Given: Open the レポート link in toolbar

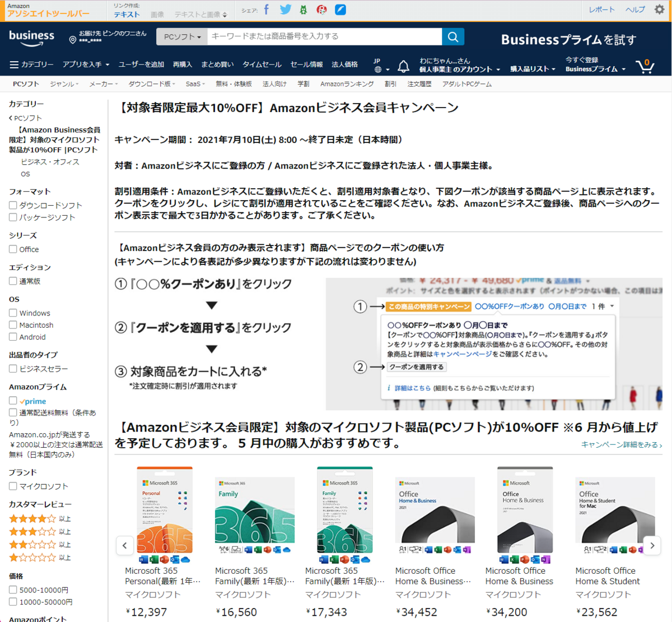Looking at the screenshot, I should pyautogui.click(x=601, y=10).
